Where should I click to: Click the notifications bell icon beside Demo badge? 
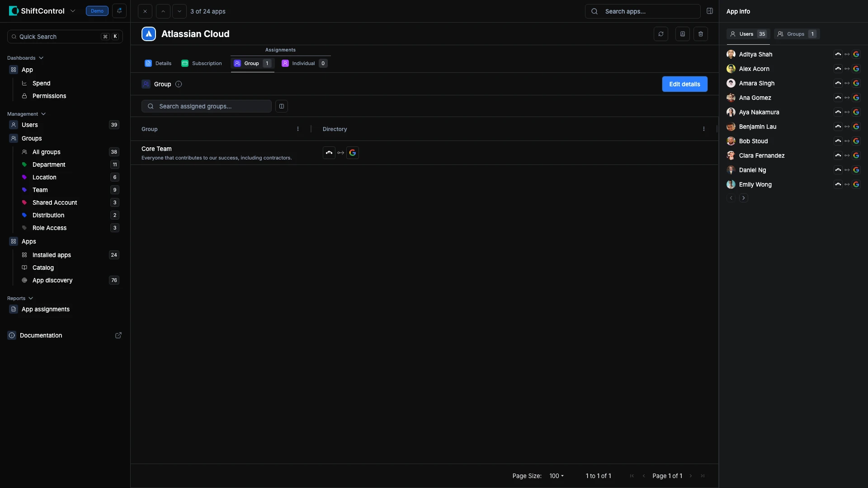click(x=119, y=11)
